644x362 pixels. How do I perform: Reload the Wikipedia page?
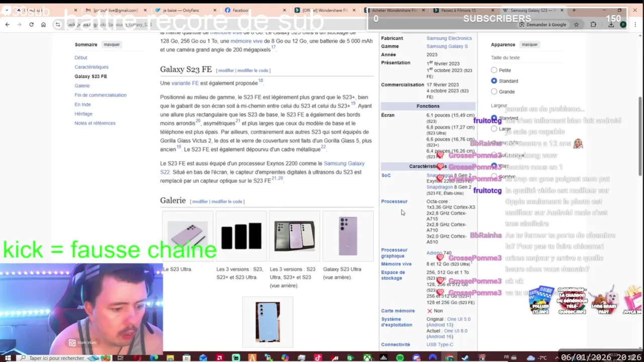[x=31, y=24]
